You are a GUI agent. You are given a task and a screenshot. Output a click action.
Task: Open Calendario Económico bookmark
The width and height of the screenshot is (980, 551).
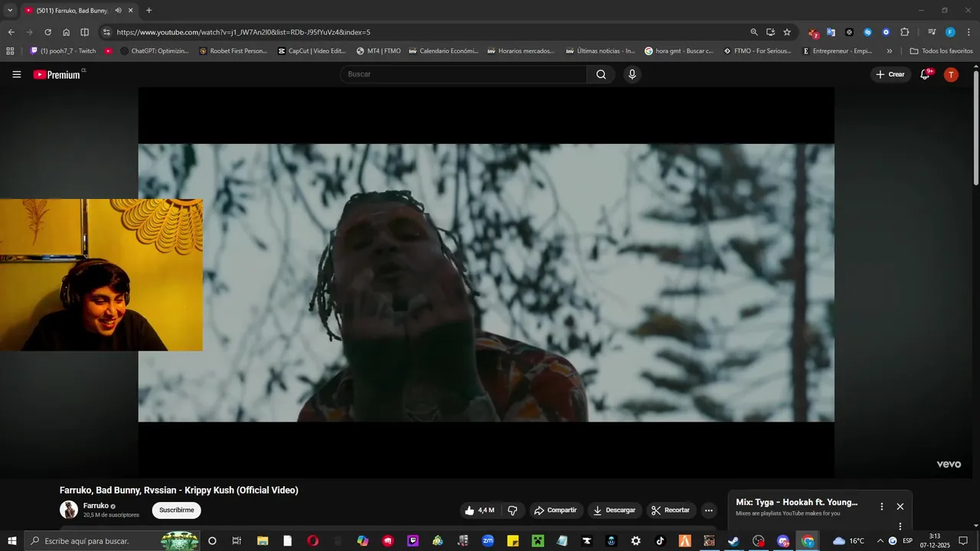click(x=443, y=51)
